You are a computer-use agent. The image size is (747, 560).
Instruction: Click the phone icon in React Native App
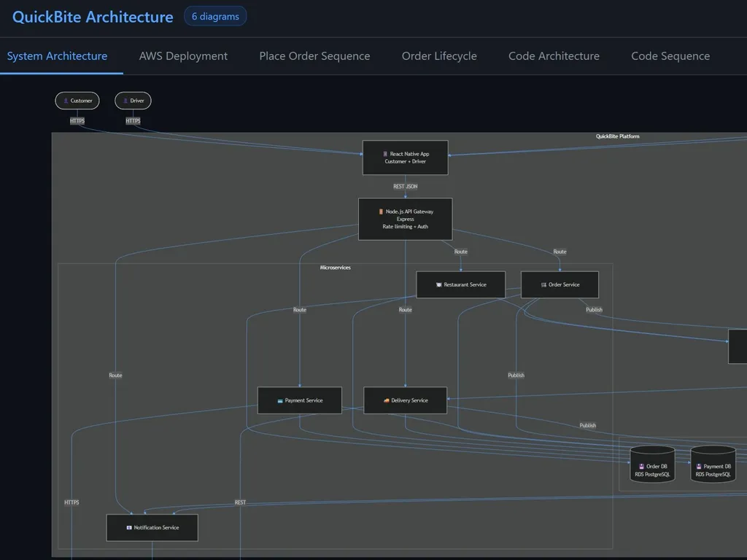[x=385, y=155]
